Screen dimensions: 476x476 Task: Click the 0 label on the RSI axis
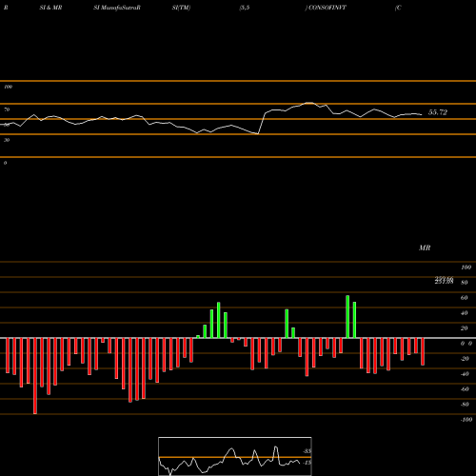(5, 163)
